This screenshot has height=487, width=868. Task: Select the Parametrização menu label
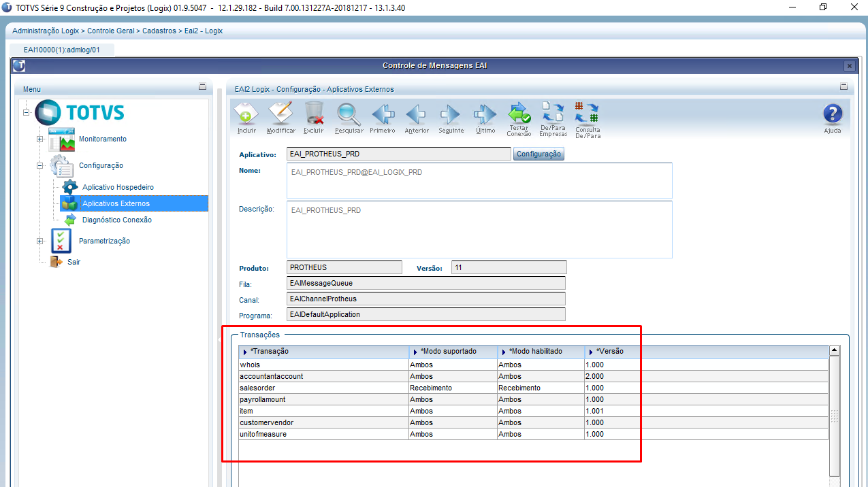pos(104,241)
